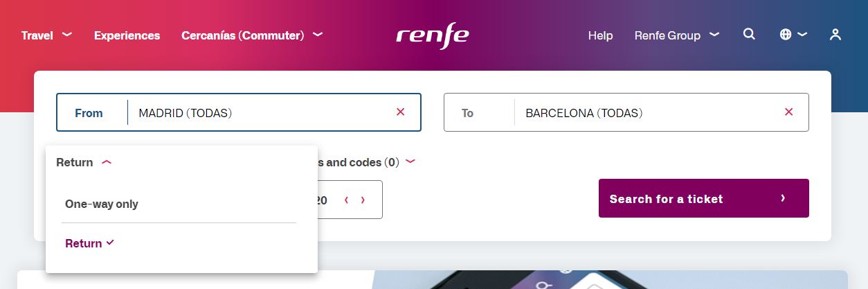
Task: Click the To destination input field
Action: click(644, 112)
